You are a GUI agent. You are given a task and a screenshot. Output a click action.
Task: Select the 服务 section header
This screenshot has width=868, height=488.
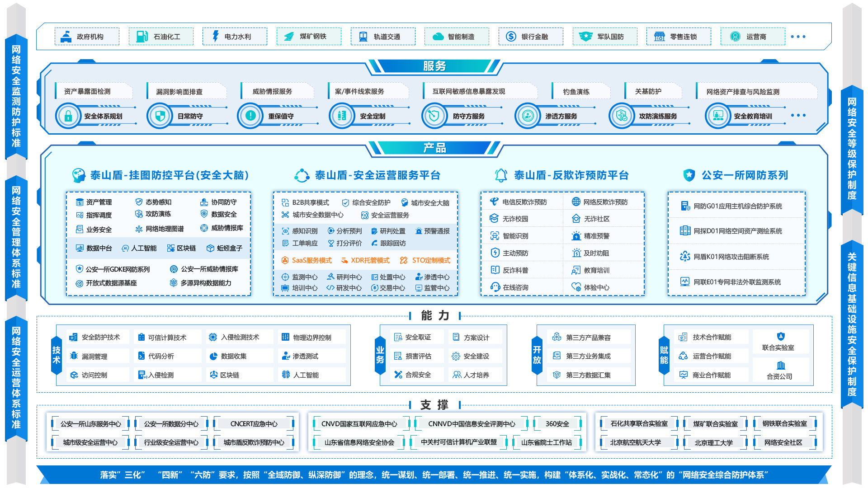click(x=434, y=66)
